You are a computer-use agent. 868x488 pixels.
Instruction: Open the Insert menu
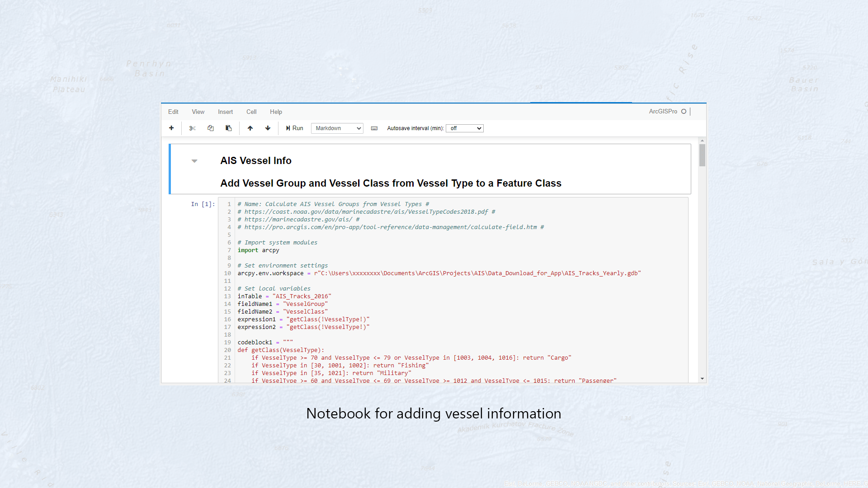coord(225,112)
